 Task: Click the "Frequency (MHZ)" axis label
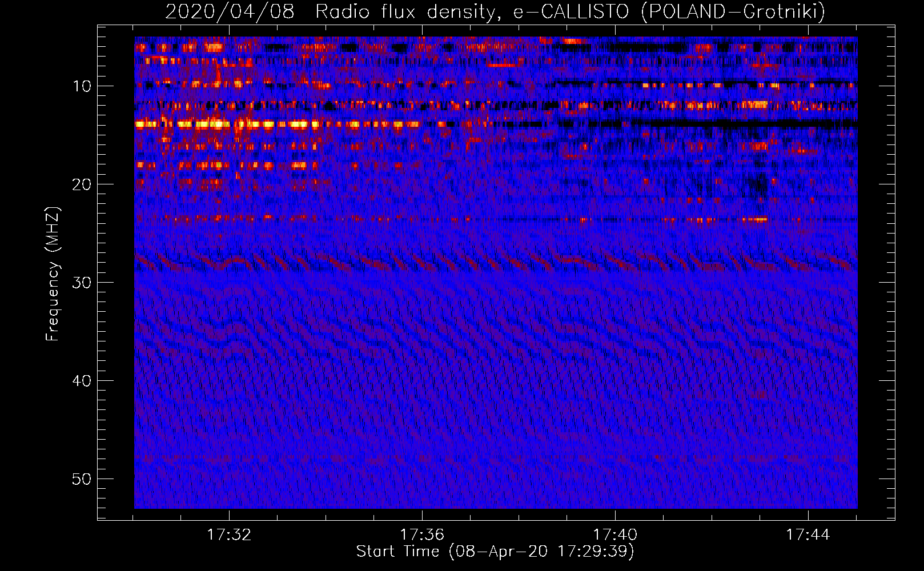53,274
